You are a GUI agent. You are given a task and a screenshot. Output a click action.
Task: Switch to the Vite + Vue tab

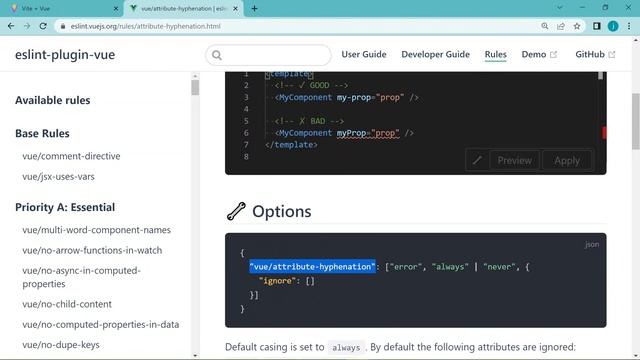pyautogui.click(x=61, y=8)
